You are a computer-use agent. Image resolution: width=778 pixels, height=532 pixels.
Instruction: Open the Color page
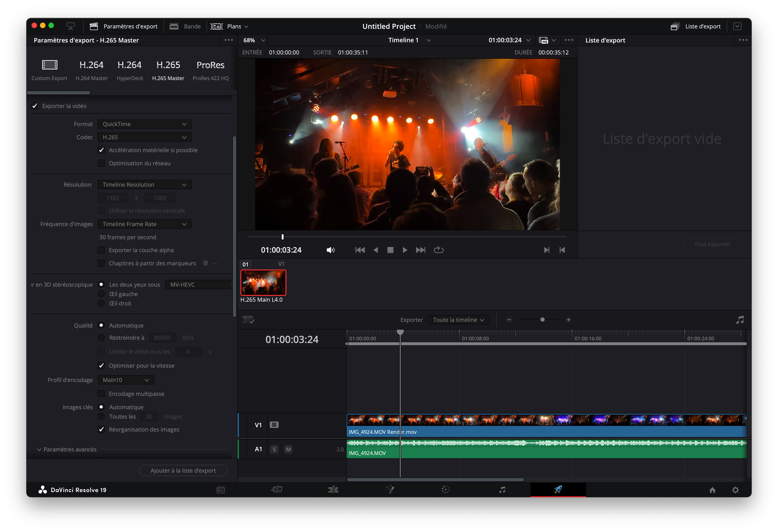tap(446, 490)
